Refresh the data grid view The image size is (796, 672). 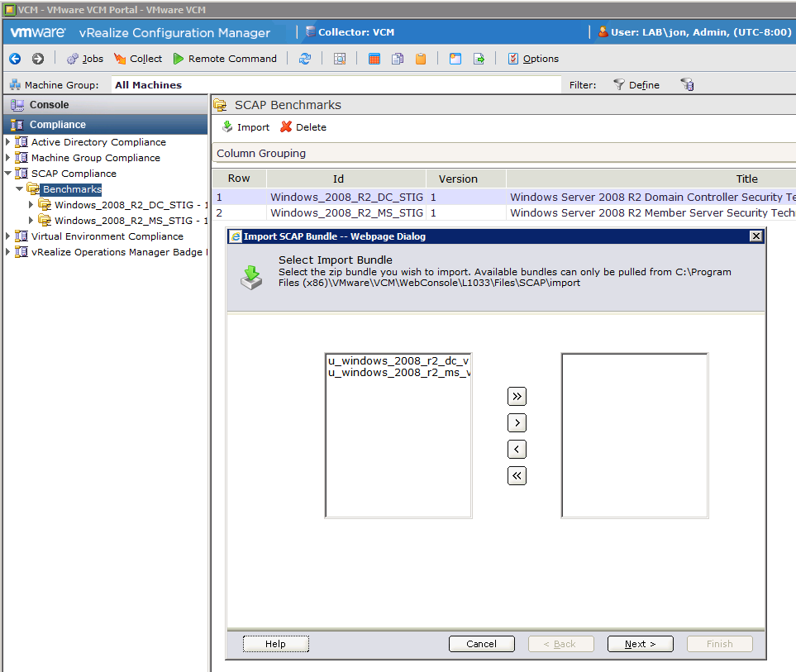tap(304, 59)
